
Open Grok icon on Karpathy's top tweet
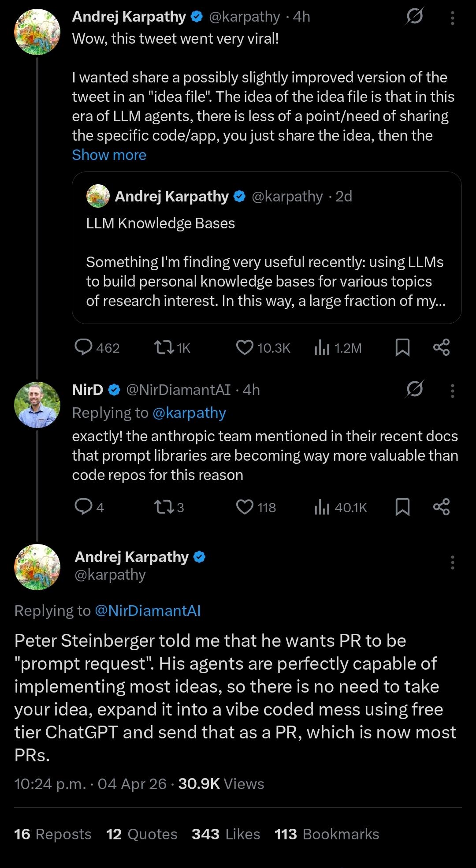tap(414, 17)
